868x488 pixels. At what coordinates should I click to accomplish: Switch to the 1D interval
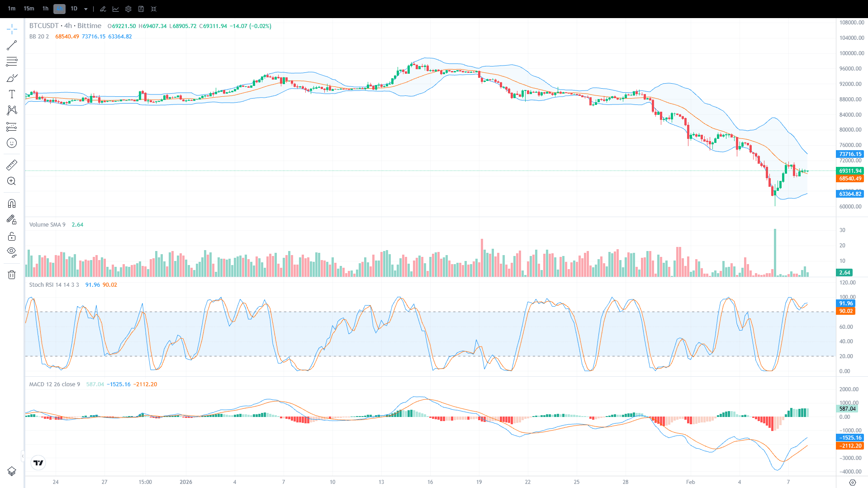tap(75, 9)
